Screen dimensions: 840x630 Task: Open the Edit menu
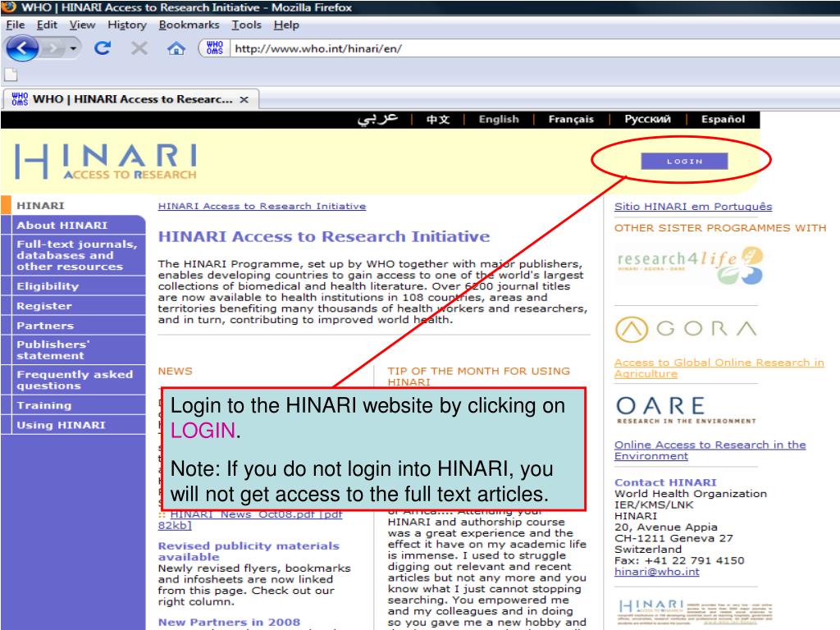pyautogui.click(x=47, y=25)
